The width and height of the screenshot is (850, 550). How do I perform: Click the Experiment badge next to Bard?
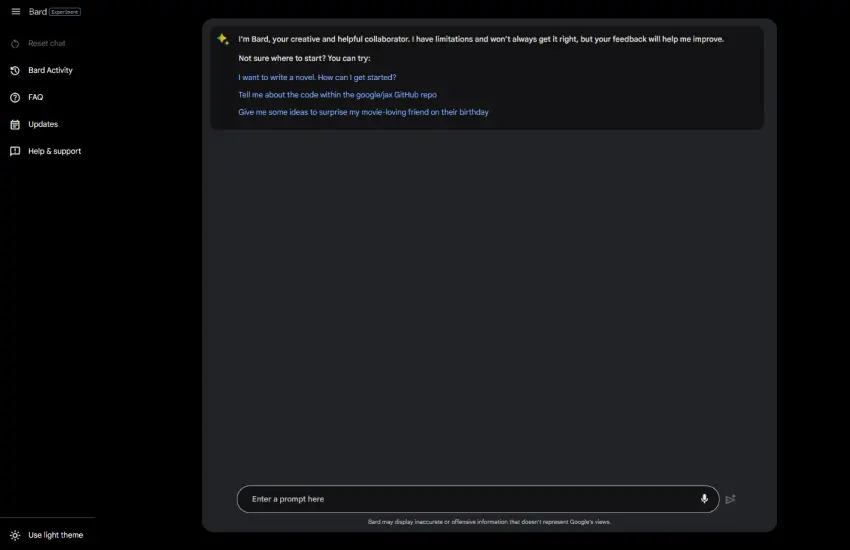[65, 12]
